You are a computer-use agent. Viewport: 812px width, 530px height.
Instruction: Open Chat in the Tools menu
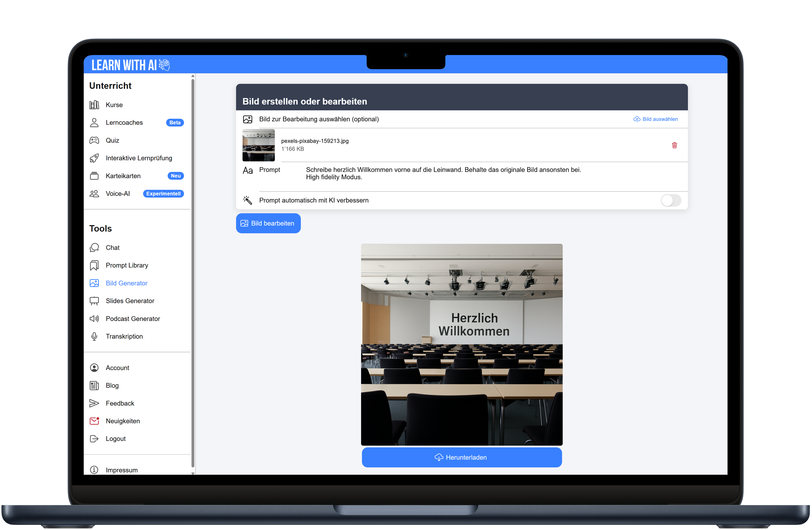[112, 248]
